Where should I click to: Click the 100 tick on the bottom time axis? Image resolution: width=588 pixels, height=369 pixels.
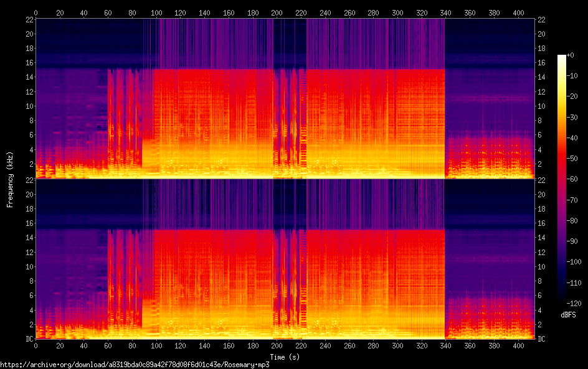[x=156, y=346]
